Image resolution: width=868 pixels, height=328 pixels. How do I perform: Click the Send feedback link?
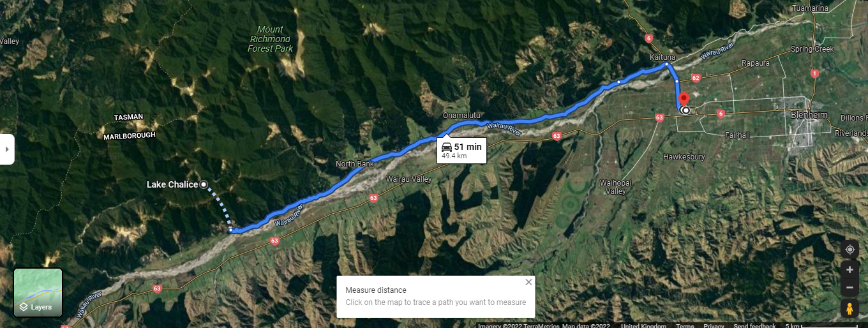click(754, 325)
